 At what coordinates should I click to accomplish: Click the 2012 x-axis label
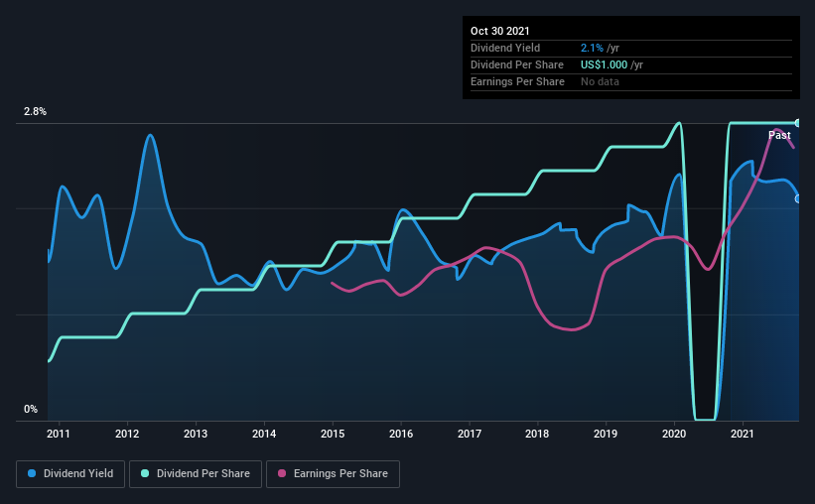[x=127, y=434]
